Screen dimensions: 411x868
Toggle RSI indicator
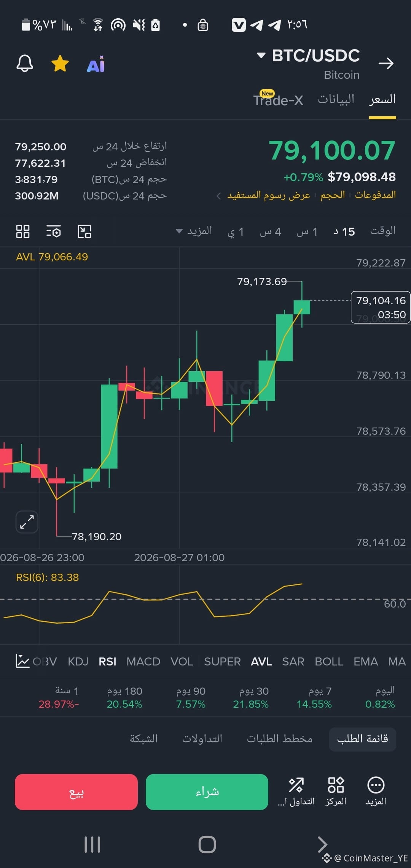pos(107,662)
